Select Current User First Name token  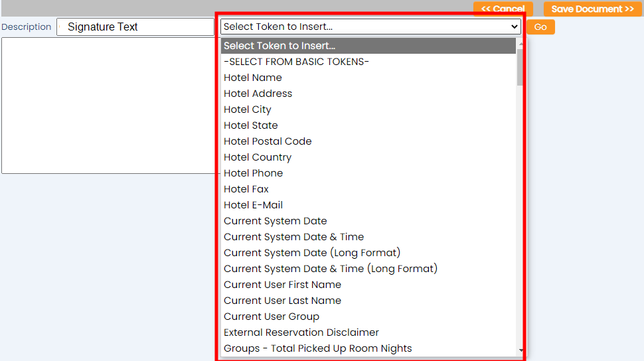(368, 285)
